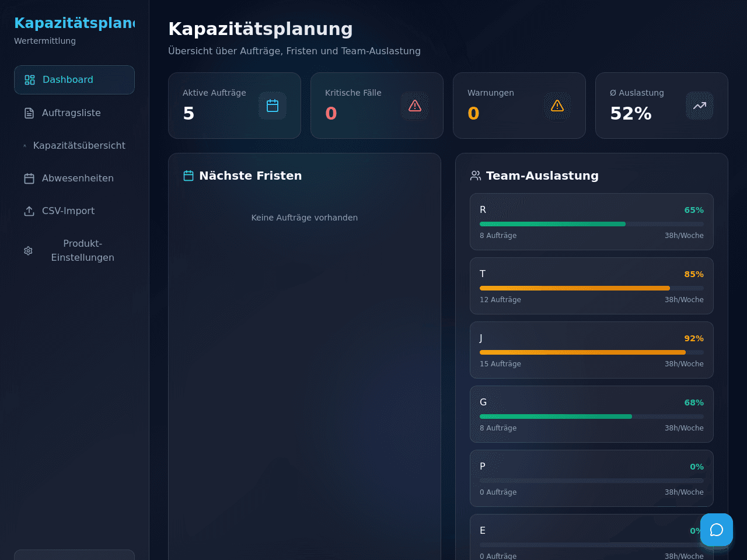Click the Dashboard grid icon
The width and height of the screenshot is (747, 560).
tap(30, 80)
